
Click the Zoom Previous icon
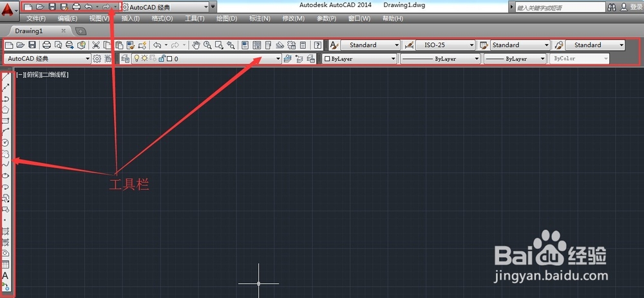[231, 45]
